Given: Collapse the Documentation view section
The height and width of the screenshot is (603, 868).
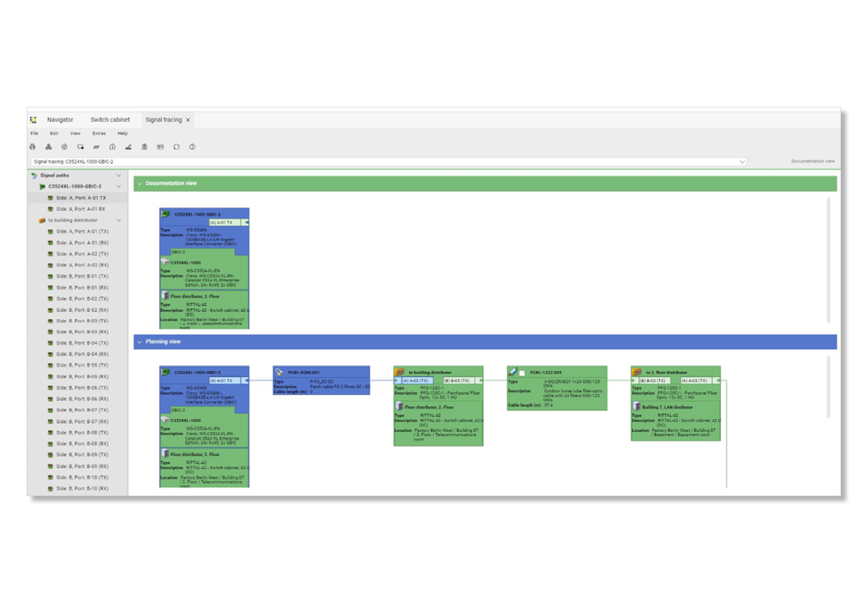Looking at the screenshot, I should tap(139, 183).
